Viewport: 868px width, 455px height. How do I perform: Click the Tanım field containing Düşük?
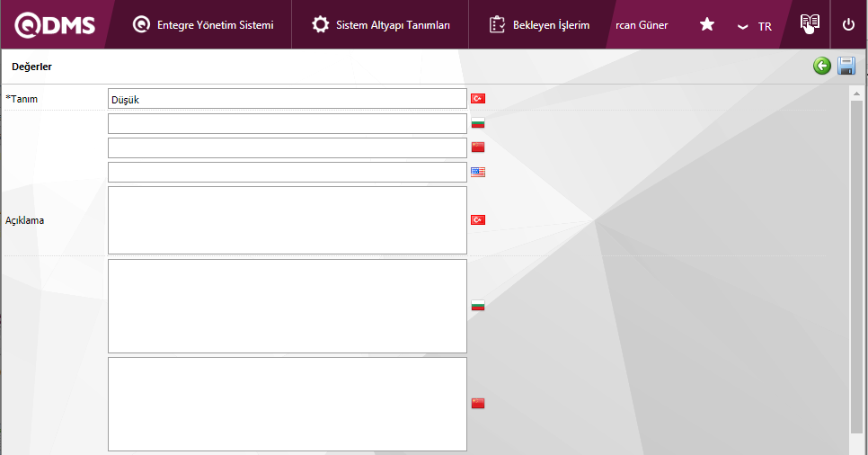point(288,99)
